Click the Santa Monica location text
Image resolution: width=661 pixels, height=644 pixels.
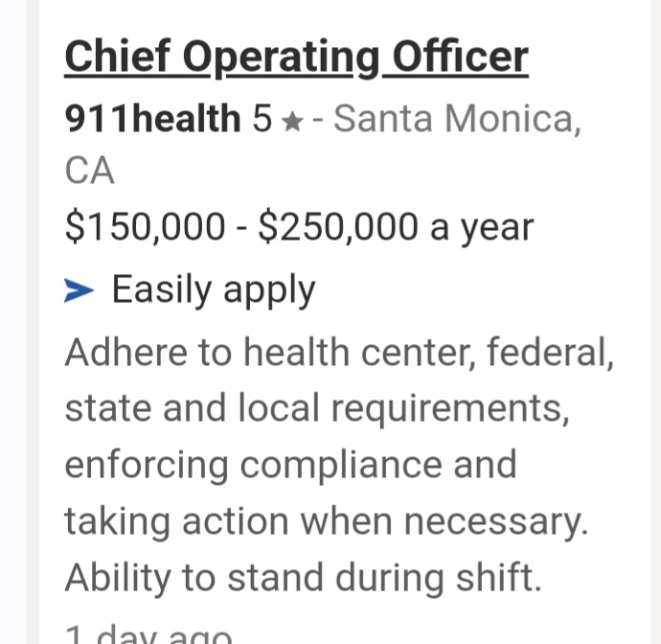[457, 119]
